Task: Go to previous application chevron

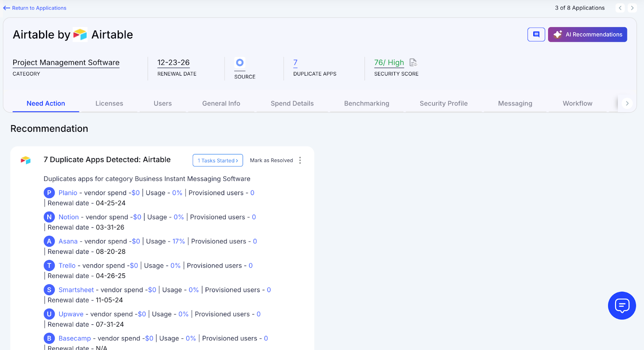Action: 620,8
